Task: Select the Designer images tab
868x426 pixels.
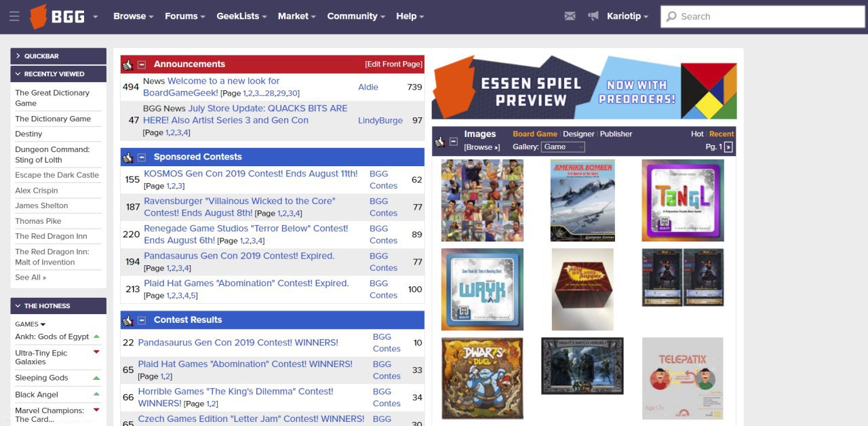Action: coord(578,134)
